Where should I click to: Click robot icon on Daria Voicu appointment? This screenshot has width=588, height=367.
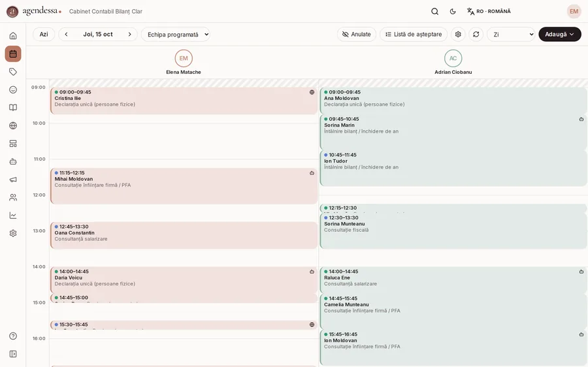pyautogui.click(x=312, y=272)
